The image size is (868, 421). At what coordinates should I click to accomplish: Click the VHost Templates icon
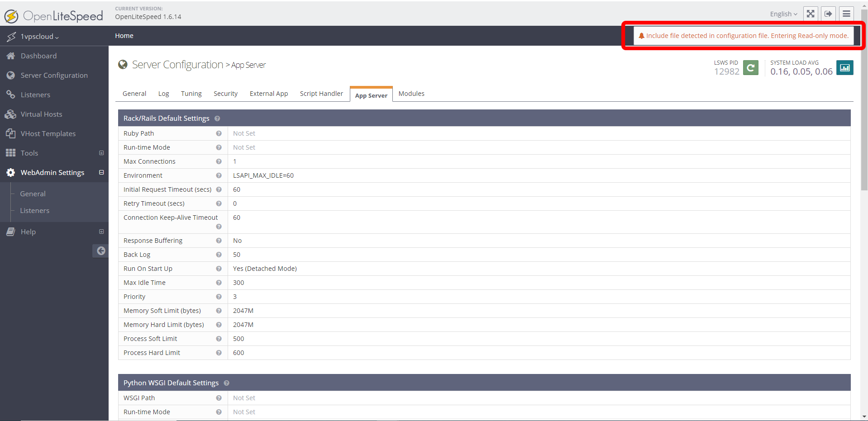10,133
